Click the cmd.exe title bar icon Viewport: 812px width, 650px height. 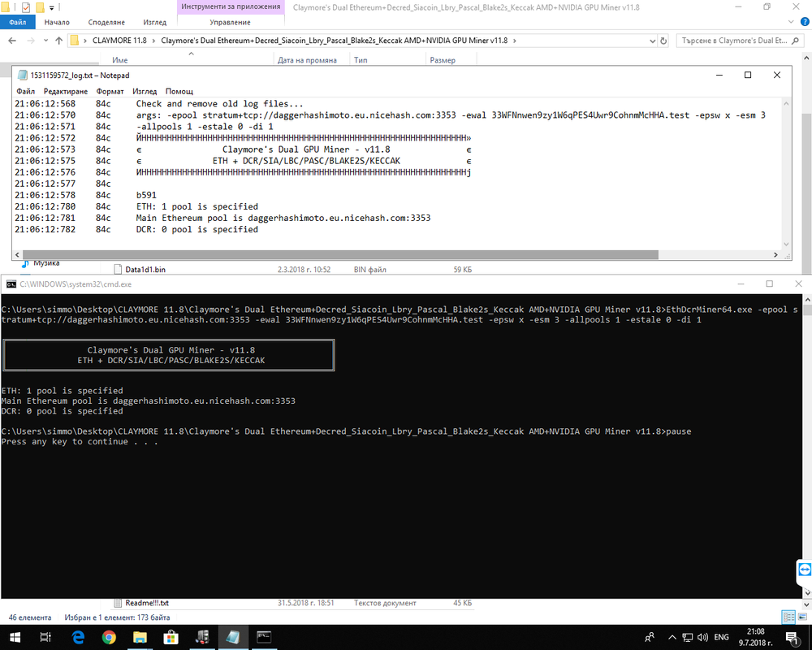point(11,284)
